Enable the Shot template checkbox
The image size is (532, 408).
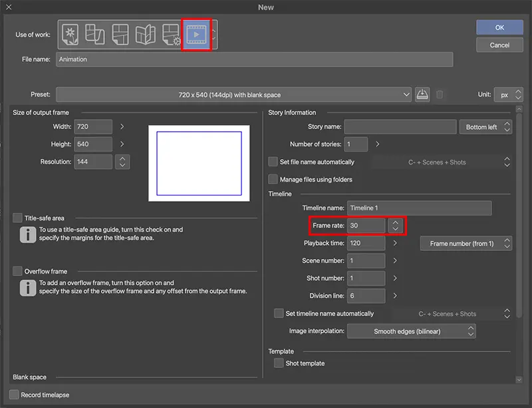point(279,363)
